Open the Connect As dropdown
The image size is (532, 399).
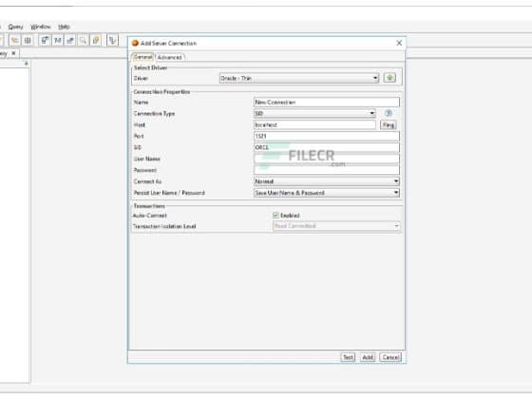tap(327, 181)
